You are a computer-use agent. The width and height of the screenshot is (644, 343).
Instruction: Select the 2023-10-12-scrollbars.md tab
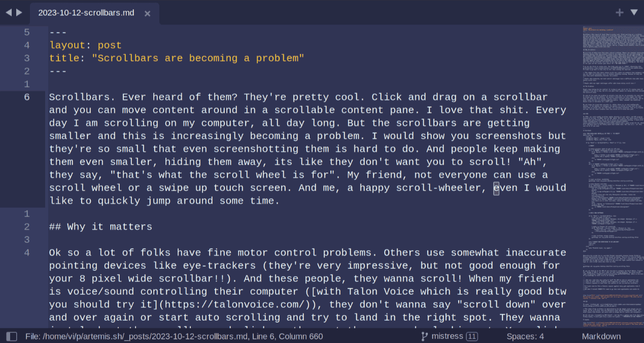[86, 13]
